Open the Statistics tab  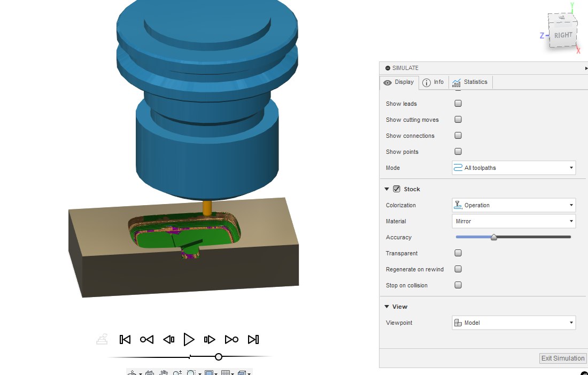click(x=470, y=82)
